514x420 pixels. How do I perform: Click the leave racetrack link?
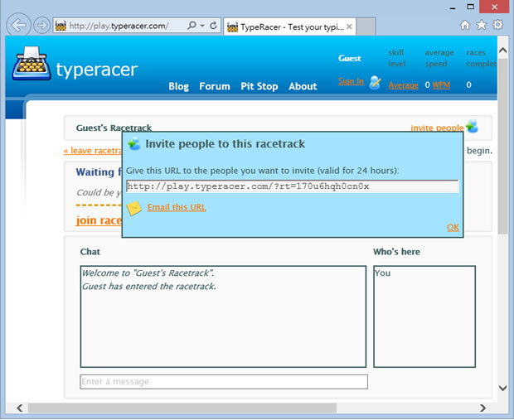[93, 151]
